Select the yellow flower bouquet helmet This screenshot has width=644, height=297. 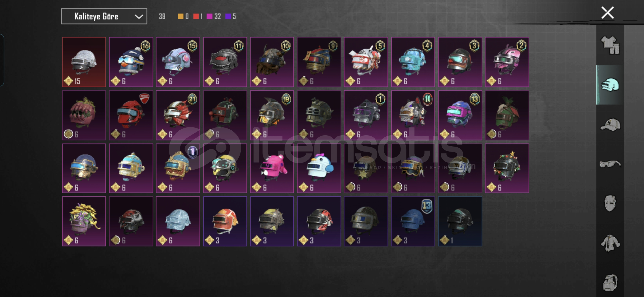point(84,221)
